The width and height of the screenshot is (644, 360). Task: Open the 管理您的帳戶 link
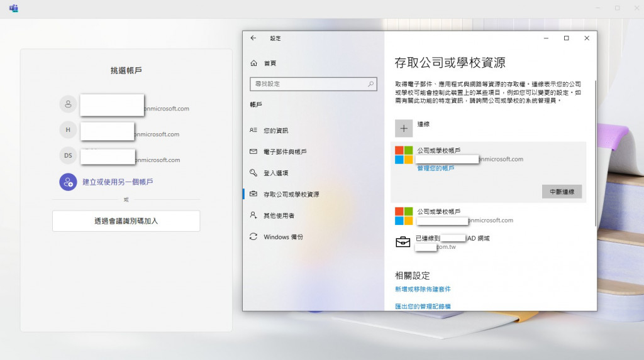(436, 168)
